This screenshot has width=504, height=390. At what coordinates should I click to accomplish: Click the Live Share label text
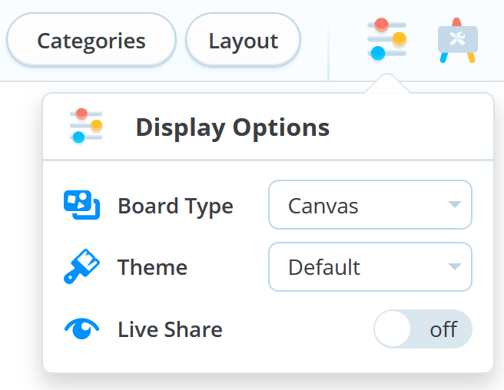[170, 330]
